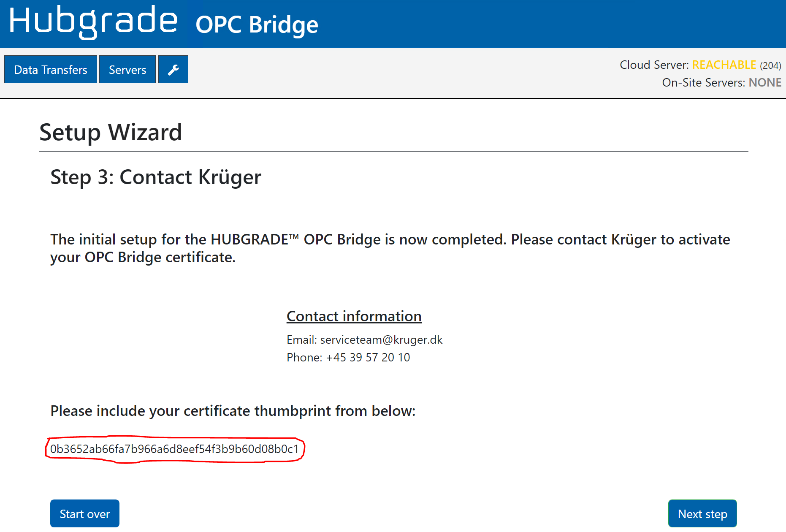
Task: Click the Hubgrade logo
Action: click(93, 21)
